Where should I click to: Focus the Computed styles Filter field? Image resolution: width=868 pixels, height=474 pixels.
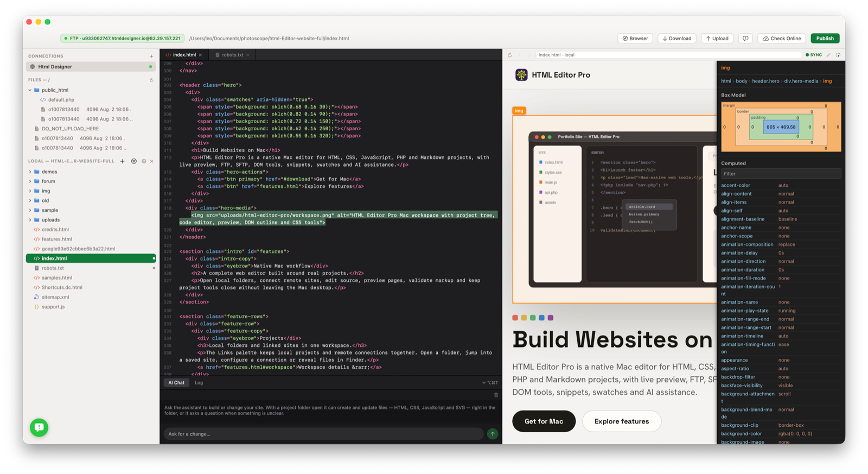(781, 174)
